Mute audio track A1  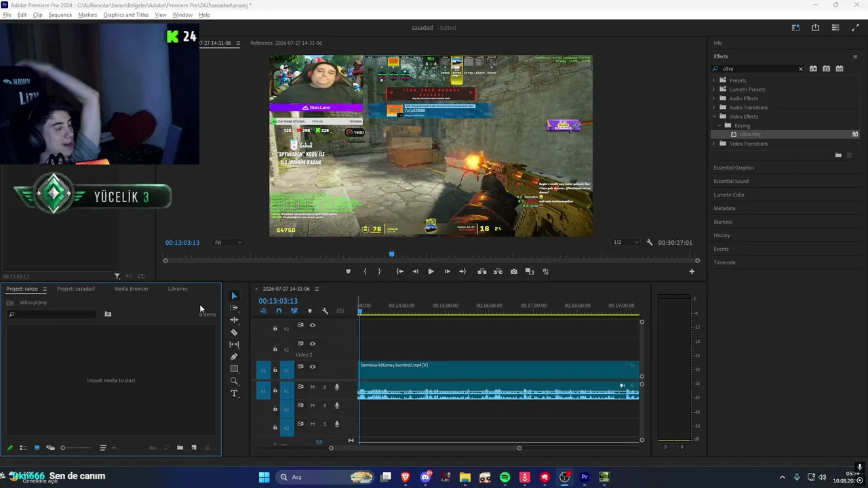tap(313, 387)
